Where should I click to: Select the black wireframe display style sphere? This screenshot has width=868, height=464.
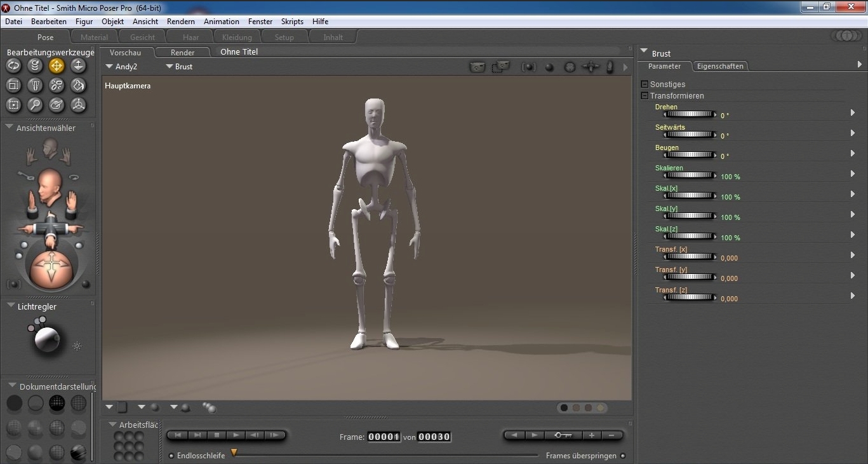[x=57, y=402]
